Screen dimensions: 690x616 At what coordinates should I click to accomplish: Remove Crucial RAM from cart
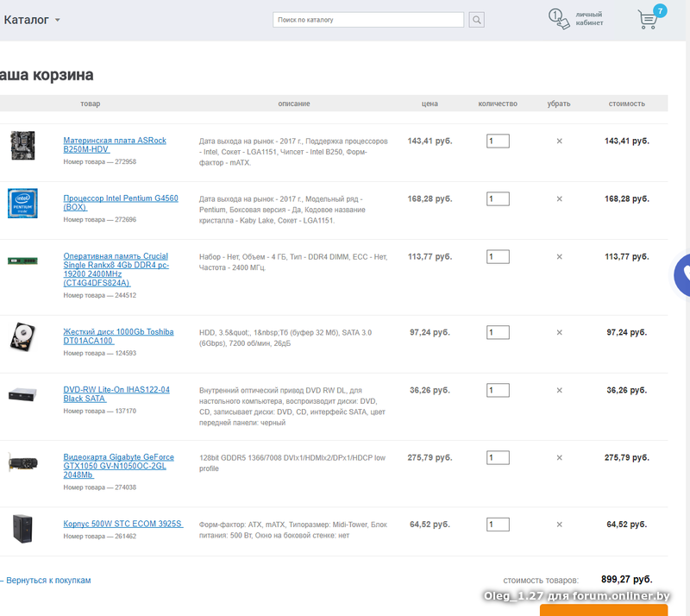click(559, 256)
